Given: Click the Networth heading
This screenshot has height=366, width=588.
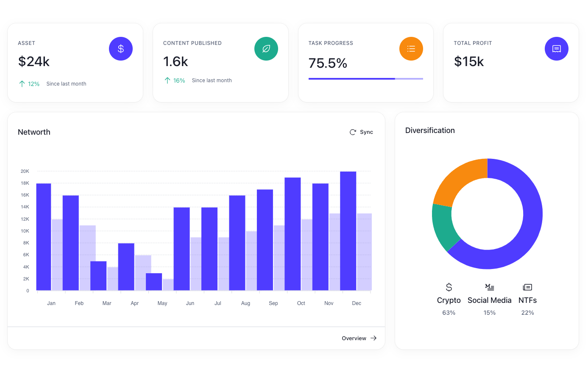Looking at the screenshot, I should [34, 132].
